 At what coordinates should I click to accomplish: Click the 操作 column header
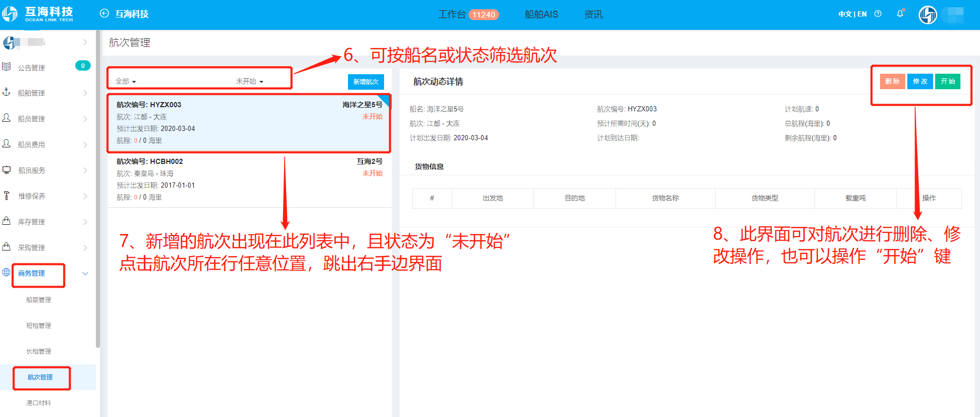[x=929, y=198]
